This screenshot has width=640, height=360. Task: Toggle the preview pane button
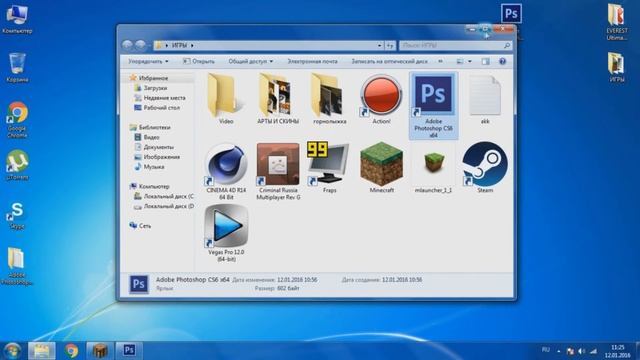coord(485,61)
